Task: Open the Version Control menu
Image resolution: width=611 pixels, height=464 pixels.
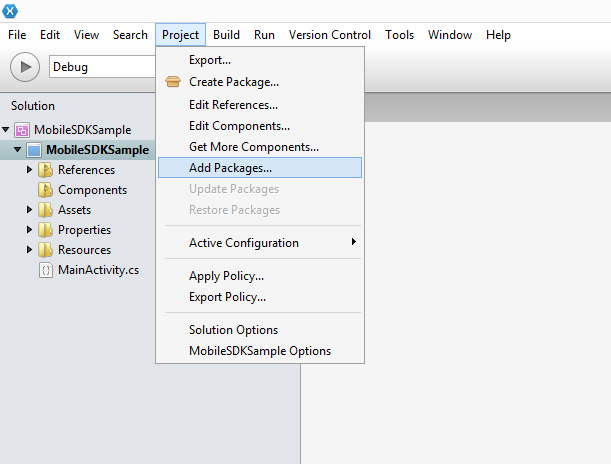Action: pos(329,35)
